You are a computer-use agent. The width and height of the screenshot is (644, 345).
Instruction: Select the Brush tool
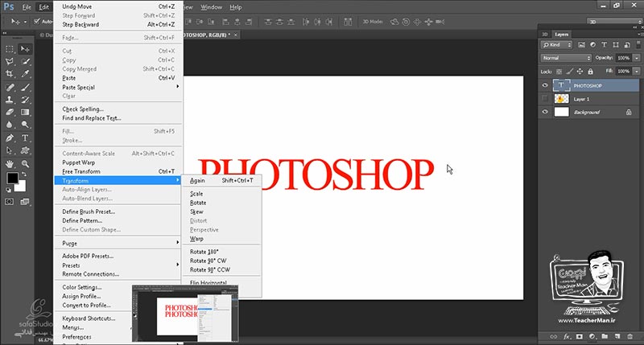25,87
